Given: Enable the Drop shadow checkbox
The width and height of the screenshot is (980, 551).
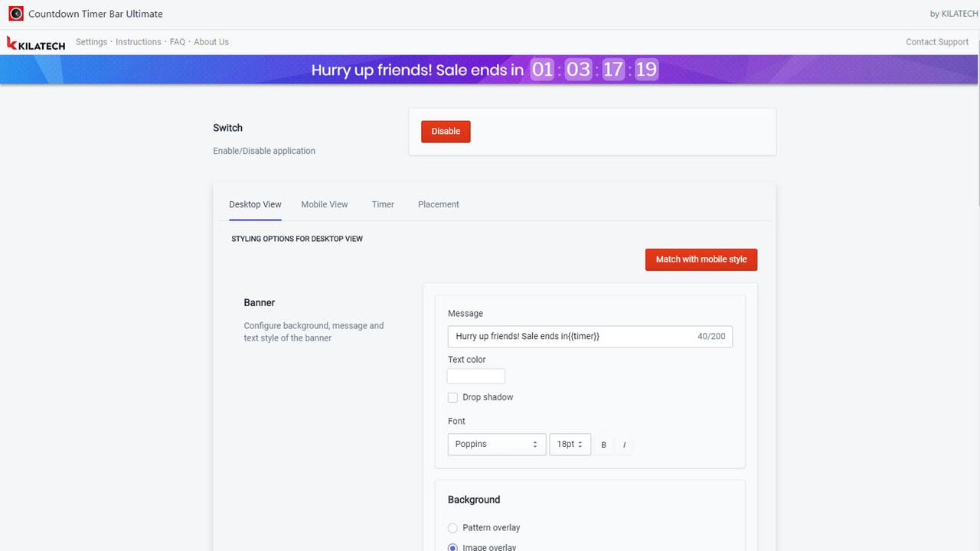Looking at the screenshot, I should click(452, 398).
